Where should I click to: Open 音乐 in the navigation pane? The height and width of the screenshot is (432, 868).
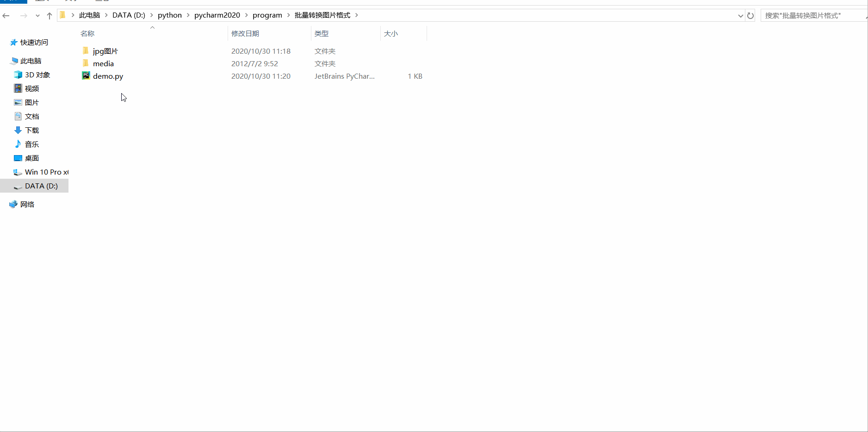[32, 144]
